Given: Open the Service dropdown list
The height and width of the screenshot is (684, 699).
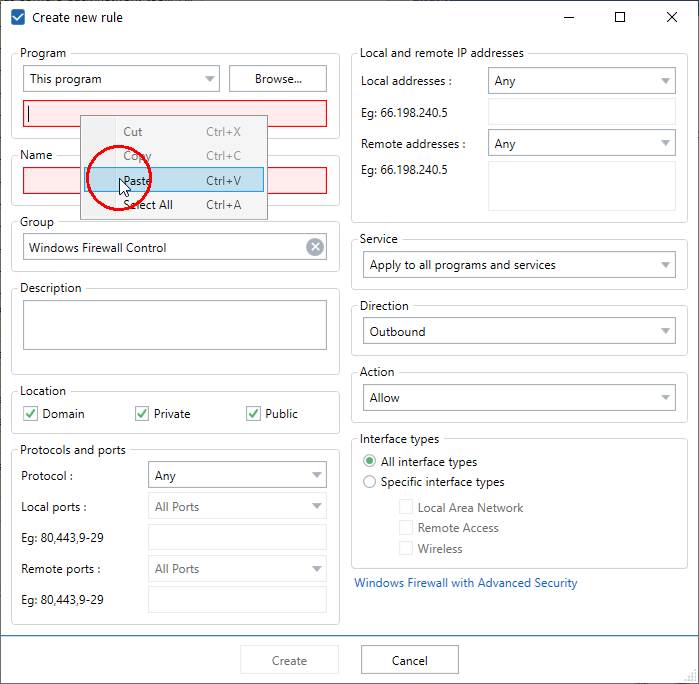Looking at the screenshot, I should tap(517, 265).
